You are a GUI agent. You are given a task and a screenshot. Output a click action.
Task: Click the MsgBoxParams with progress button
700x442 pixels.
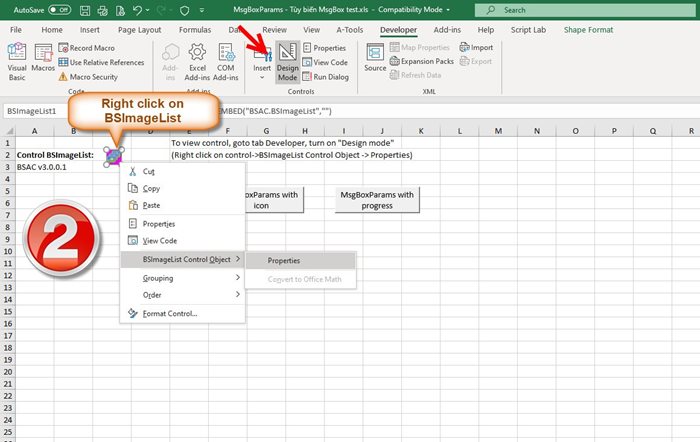point(377,200)
